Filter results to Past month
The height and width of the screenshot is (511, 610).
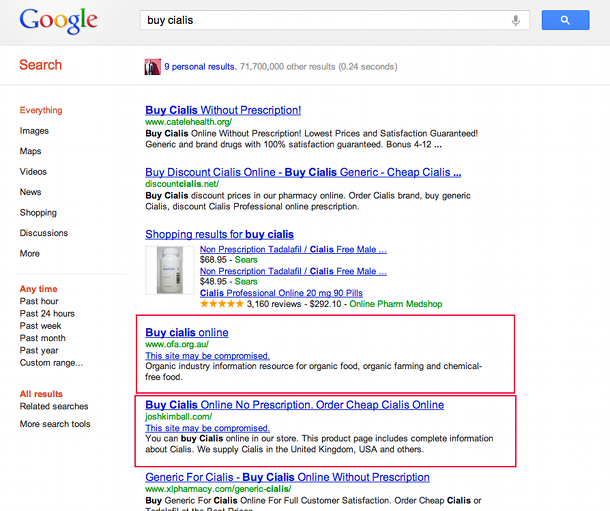pyautogui.click(x=42, y=338)
